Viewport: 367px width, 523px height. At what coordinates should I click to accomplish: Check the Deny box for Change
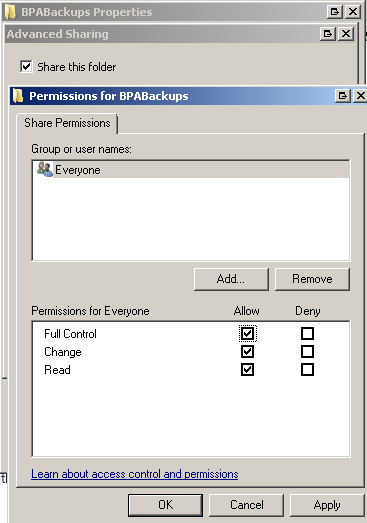pyautogui.click(x=307, y=352)
